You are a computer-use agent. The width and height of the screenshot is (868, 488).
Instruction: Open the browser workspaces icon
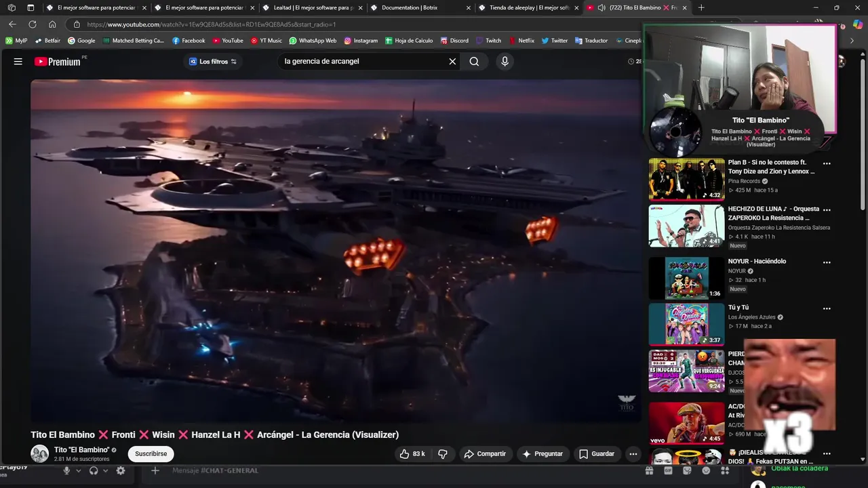point(12,7)
